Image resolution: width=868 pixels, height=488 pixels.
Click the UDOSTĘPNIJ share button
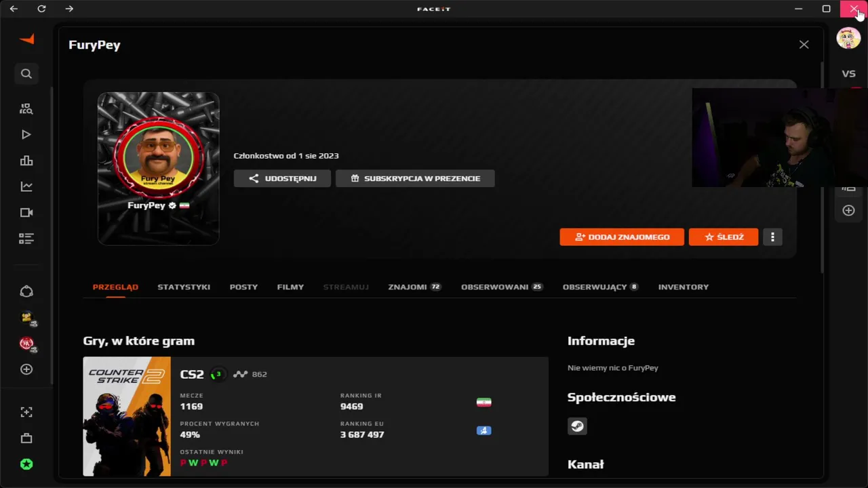tap(282, 178)
